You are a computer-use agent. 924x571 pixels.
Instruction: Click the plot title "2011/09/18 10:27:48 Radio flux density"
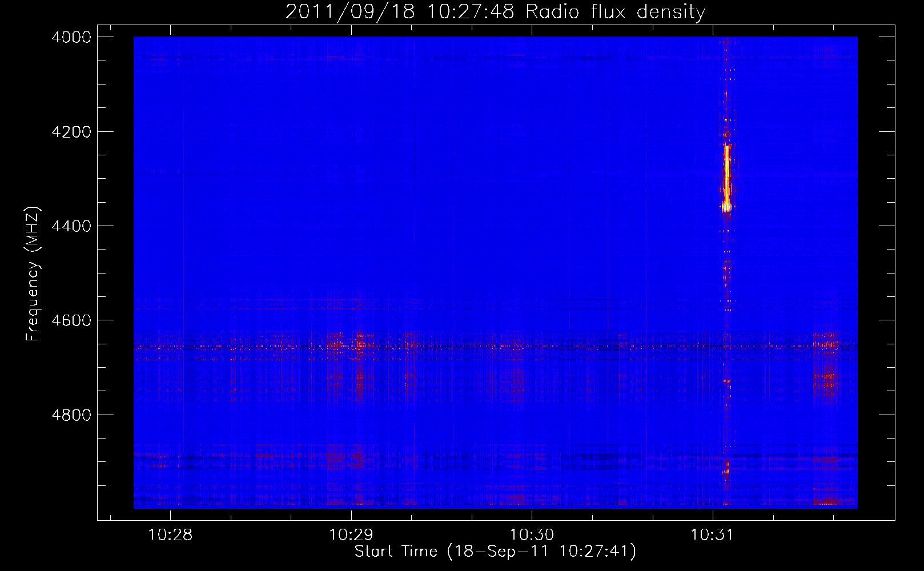click(x=495, y=12)
